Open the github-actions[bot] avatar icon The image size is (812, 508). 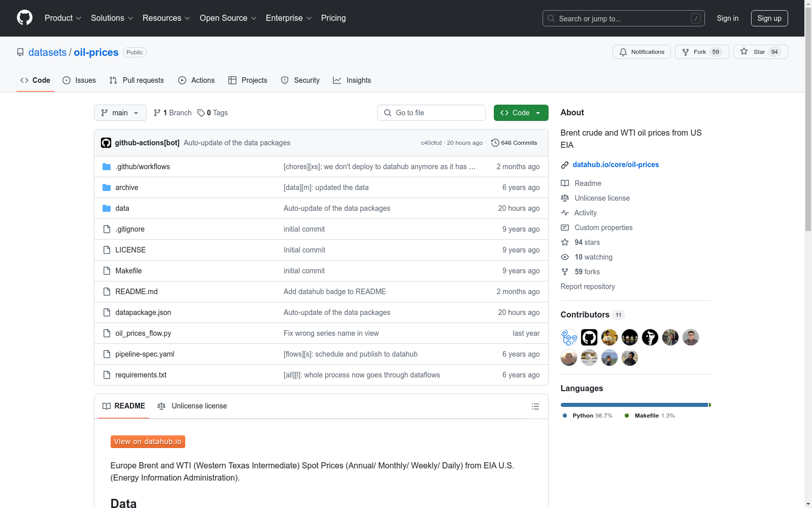(x=106, y=143)
